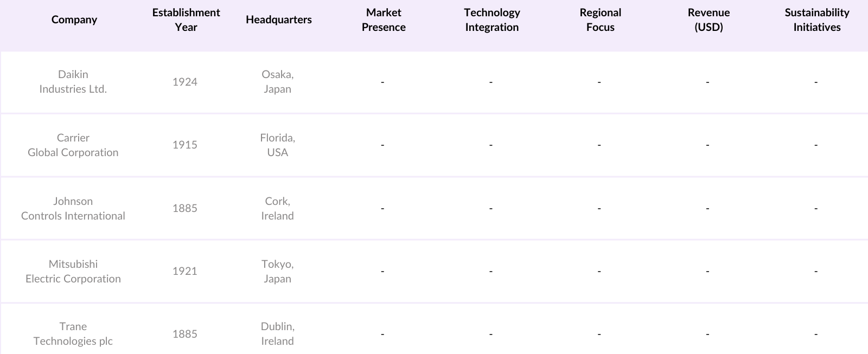Viewport: 868px width, 354px height.
Task: Click the Regional Focus column header
Action: coord(600,20)
